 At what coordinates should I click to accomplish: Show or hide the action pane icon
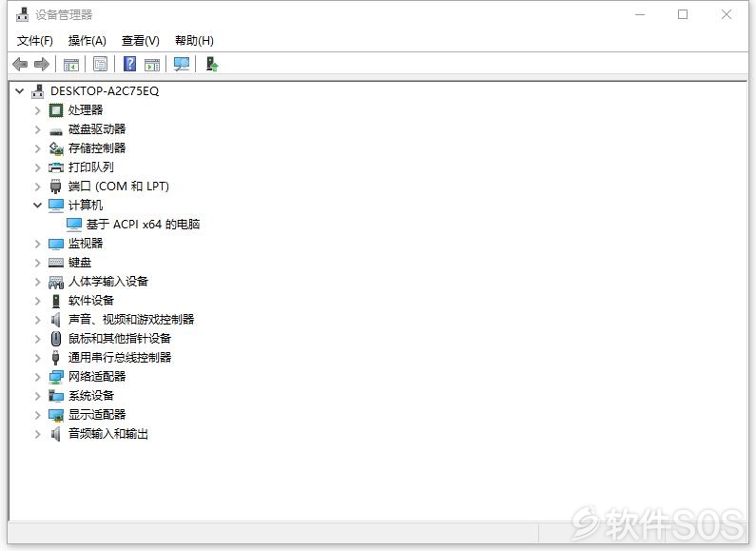click(152, 64)
